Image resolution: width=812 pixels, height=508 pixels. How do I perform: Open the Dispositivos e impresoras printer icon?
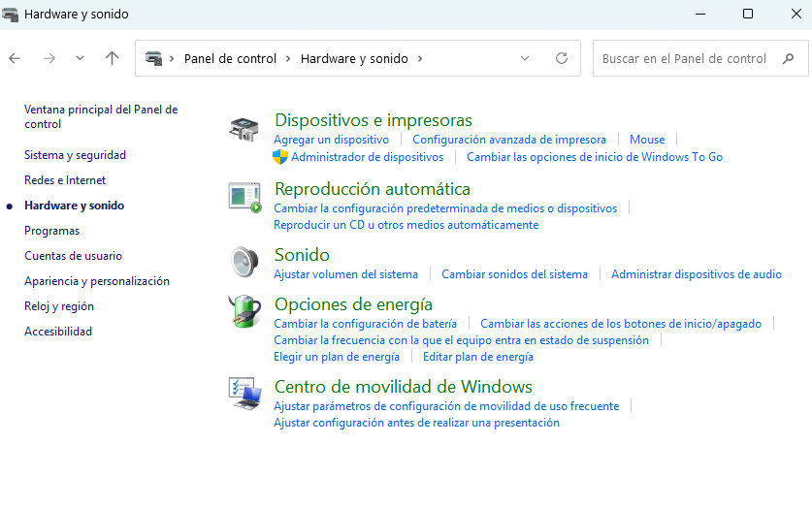point(244,129)
